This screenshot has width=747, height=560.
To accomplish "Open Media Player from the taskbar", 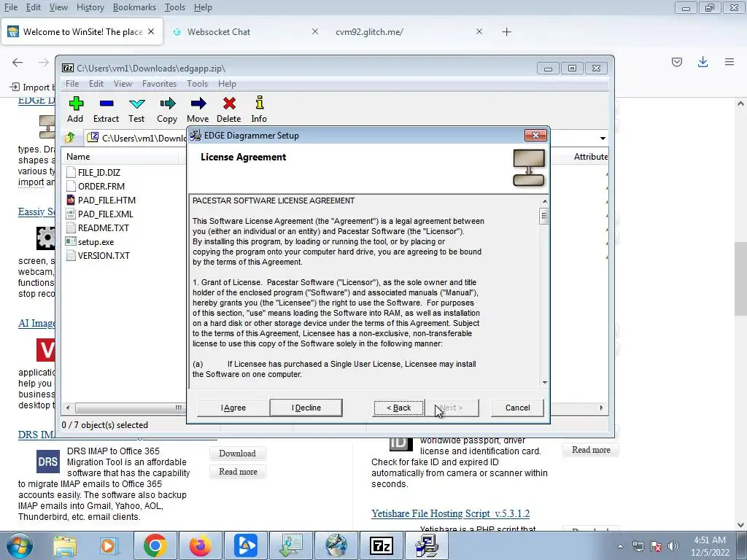I will [109, 545].
